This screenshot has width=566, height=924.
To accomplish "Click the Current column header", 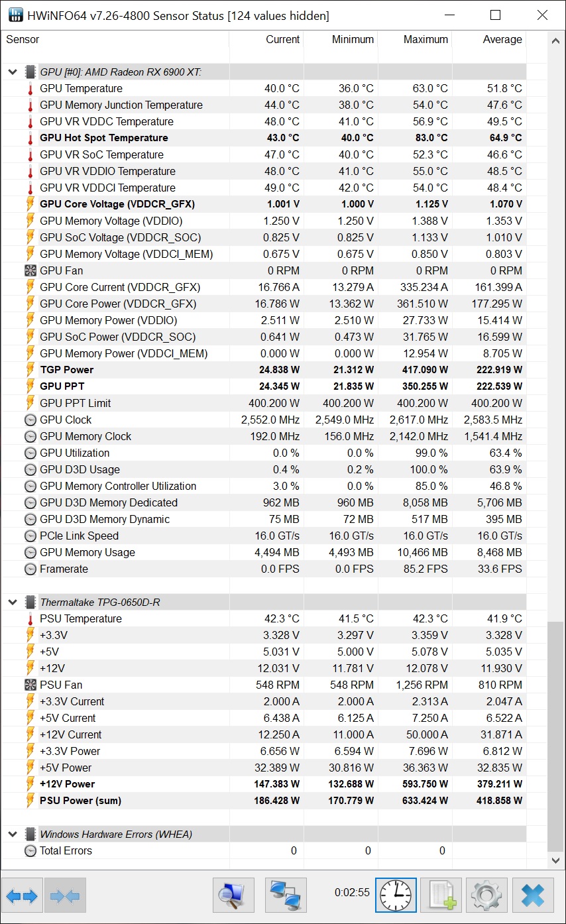I will click(282, 39).
